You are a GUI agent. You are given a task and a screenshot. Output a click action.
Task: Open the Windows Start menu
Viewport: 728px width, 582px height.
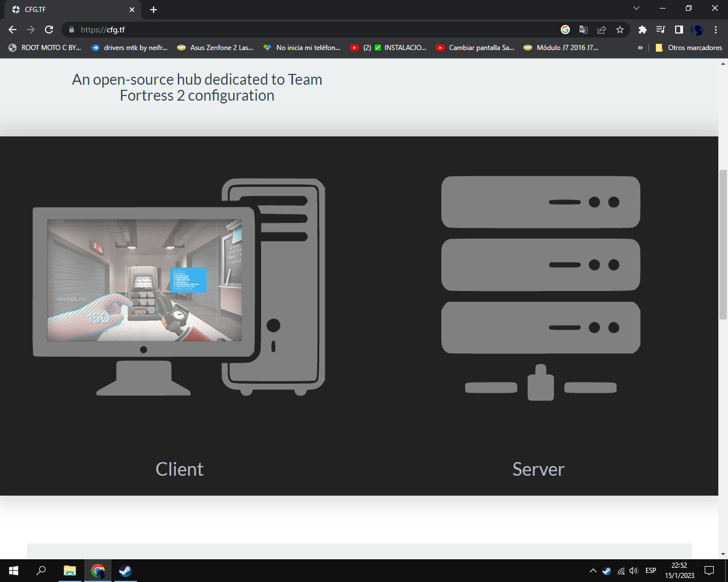[x=14, y=571]
